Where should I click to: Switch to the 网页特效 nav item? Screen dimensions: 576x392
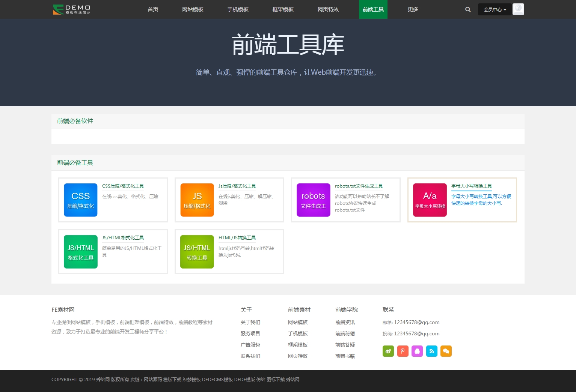[x=328, y=9]
